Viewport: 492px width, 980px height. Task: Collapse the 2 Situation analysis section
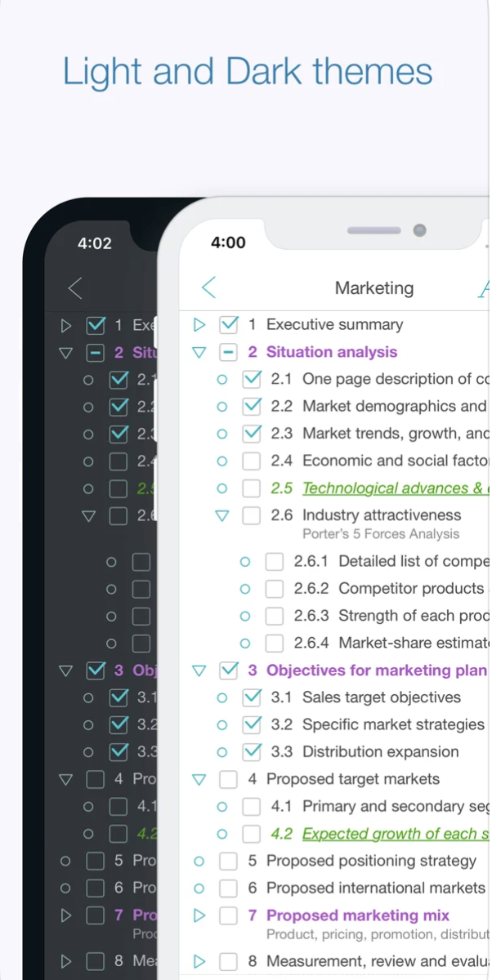[x=199, y=353]
